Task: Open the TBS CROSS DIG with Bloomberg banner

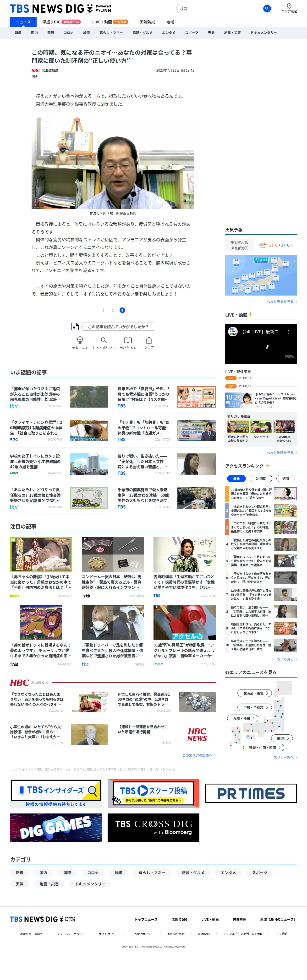Action: click(x=153, y=827)
